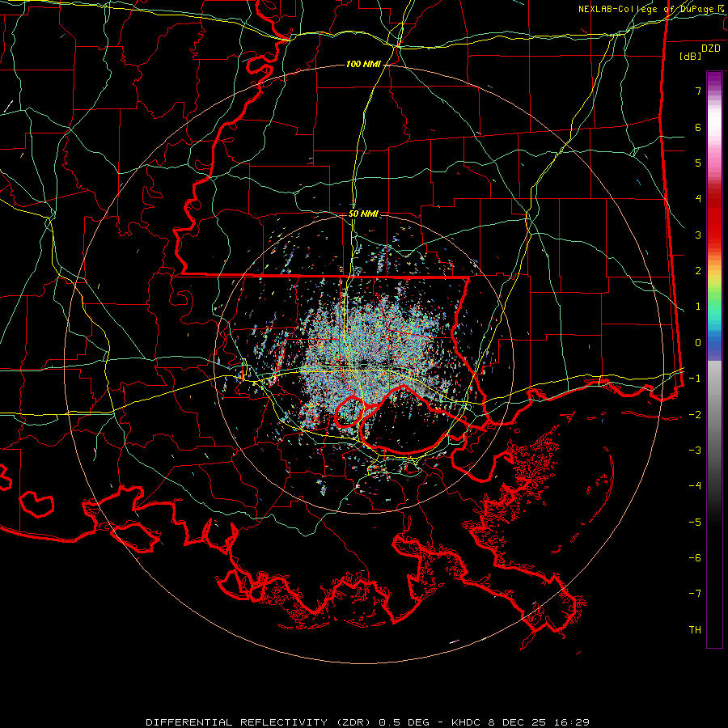Click the -4 label on color scale

pyautogui.click(x=695, y=486)
